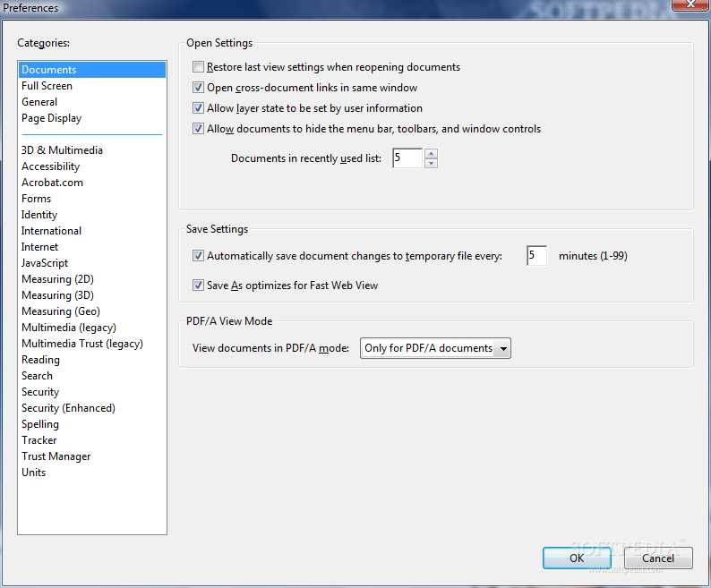711x588 pixels.
Task: Disable automatic save to temporary file checkbox
Action: 198,256
